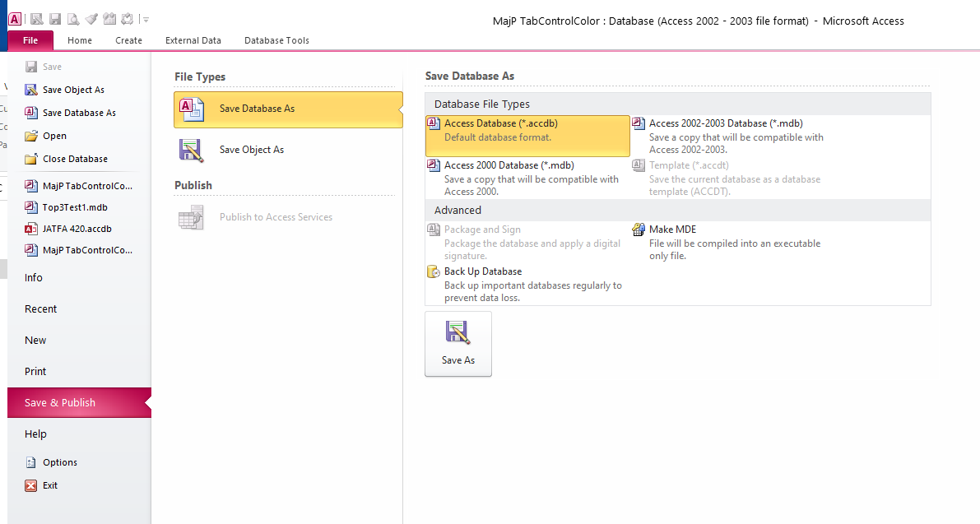
Task: Choose Access 2002-2003 Database (*.mdb) format
Action: click(732, 136)
